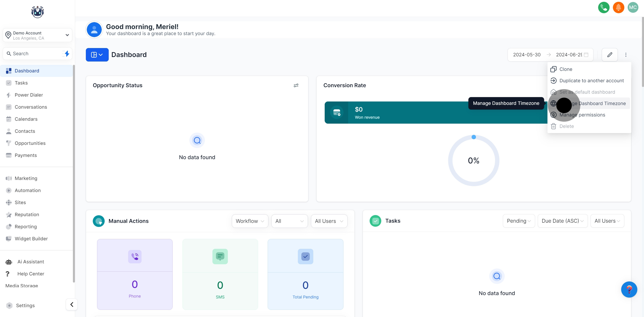The width and height of the screenshot is (644, 317).
Task: Collapse the sidebar with arrow button
Action: pyautogui.click(x=72, y=304)
